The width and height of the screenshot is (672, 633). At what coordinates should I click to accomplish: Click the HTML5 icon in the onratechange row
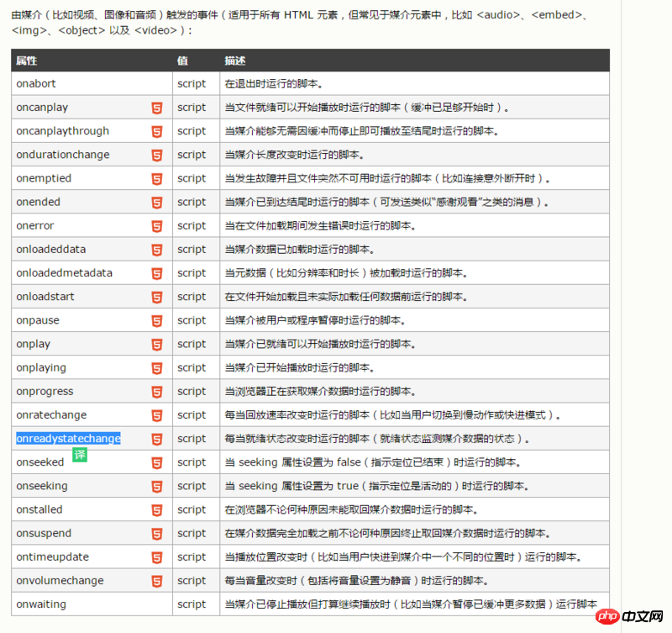(157, 415)
